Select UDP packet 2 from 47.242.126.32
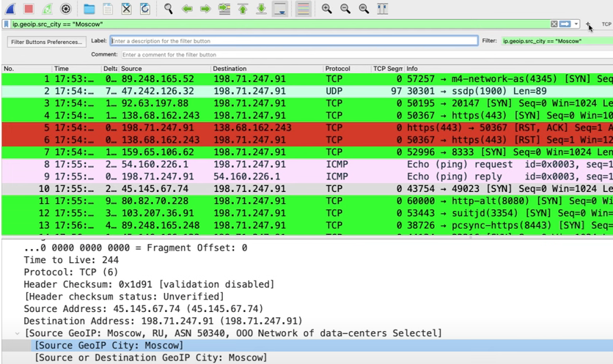 [307, 91]
